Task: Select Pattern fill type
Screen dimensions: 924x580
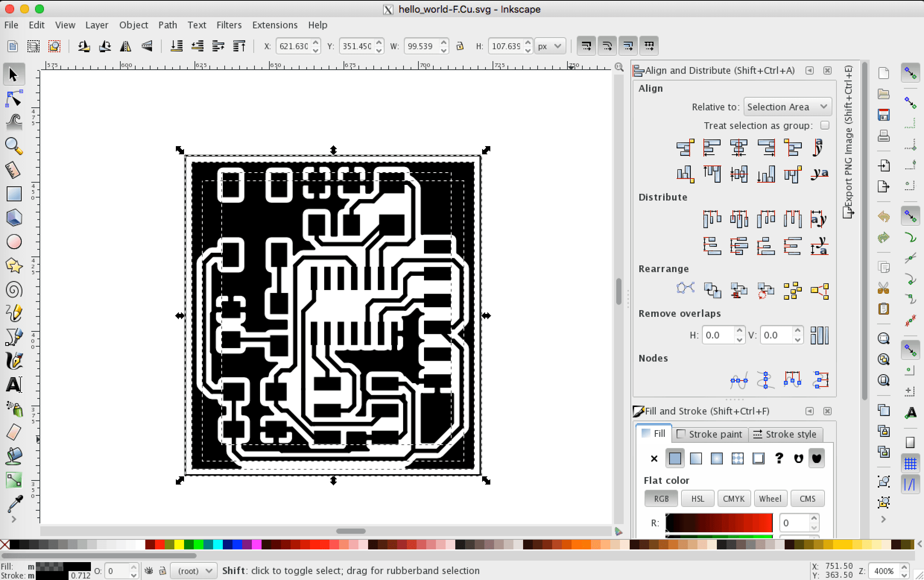Action: pyautogui.click(x=737, y=458)
